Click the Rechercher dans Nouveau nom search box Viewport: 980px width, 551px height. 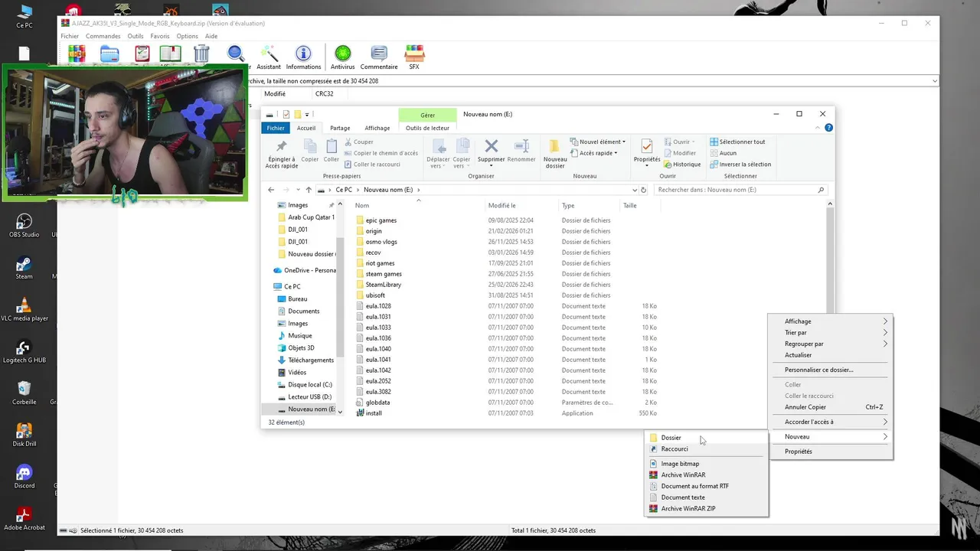pos(741,190)
